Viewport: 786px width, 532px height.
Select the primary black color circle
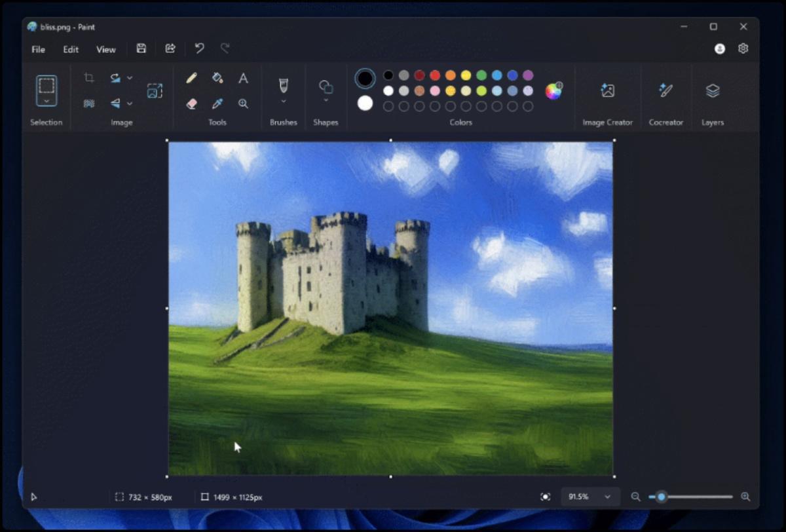coord(365,79)
